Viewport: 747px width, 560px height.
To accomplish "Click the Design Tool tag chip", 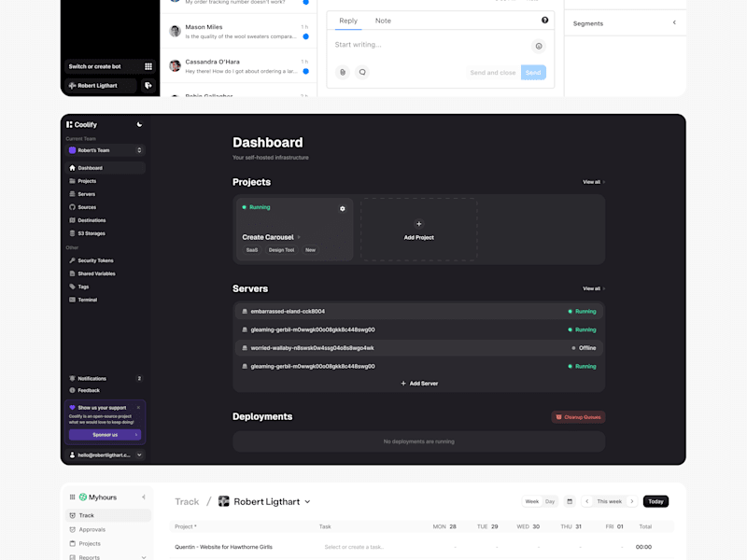I will (281, 250).
